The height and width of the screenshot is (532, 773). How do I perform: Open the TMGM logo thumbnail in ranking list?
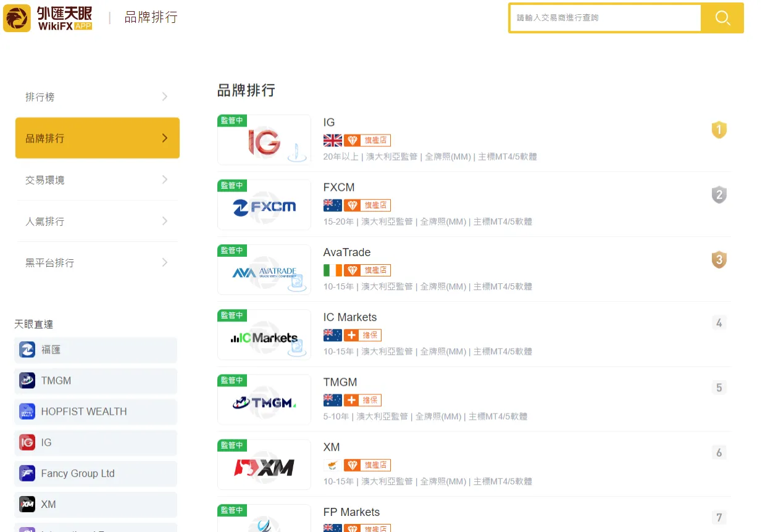click(264, 400)
